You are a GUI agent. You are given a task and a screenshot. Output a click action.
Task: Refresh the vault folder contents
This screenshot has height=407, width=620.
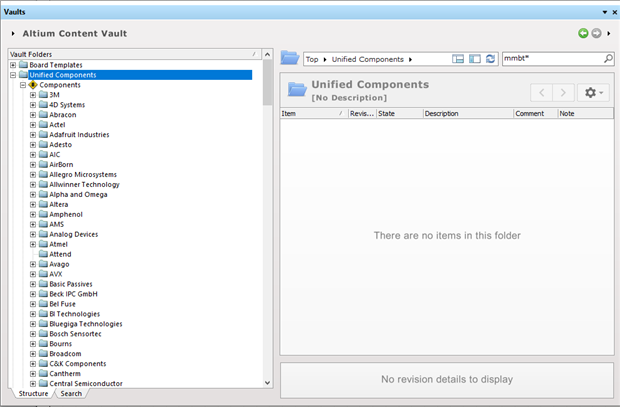click(x=490, y=59)
